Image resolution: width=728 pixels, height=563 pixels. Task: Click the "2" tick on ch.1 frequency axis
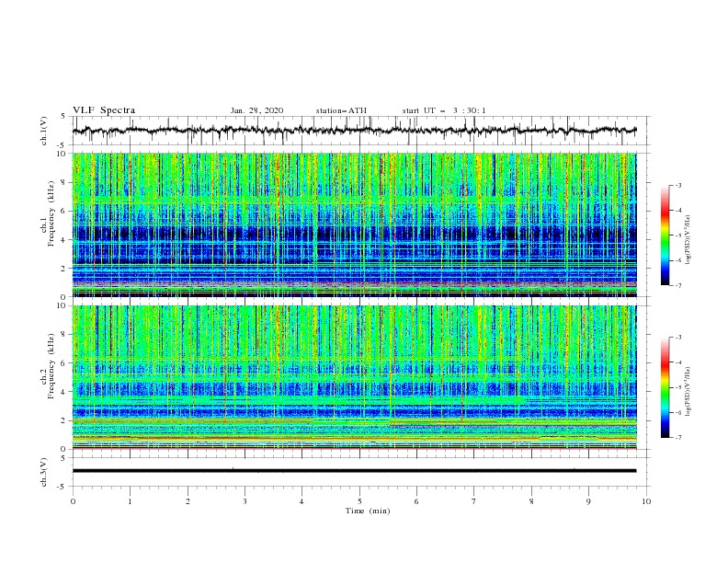click(x=64, y=269)
